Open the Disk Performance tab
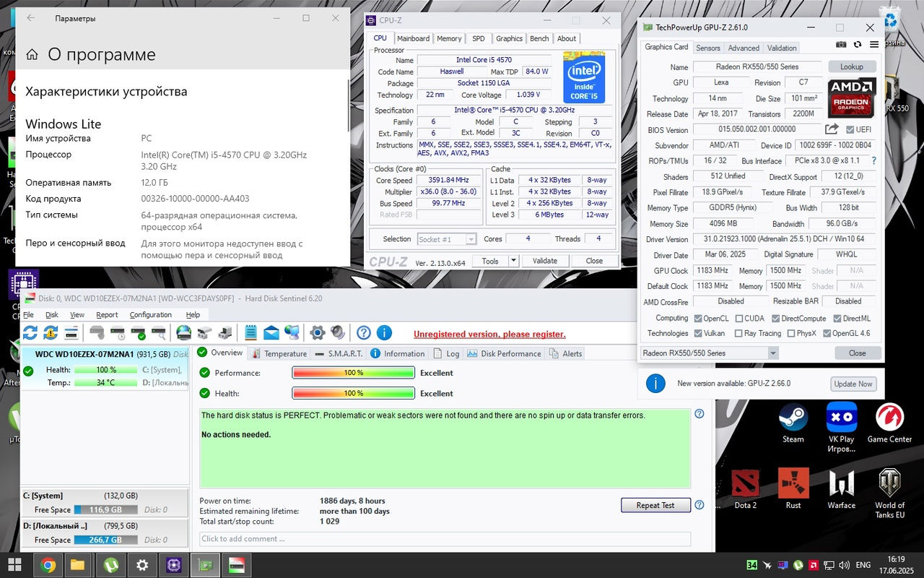 (x=504, y=353)
